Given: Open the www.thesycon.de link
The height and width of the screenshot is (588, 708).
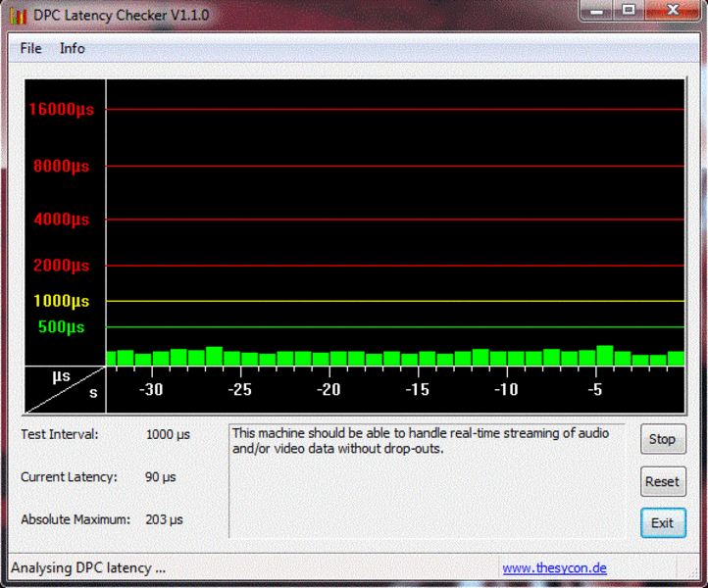Looking at the screenshot, I should (x=554, y=567).
